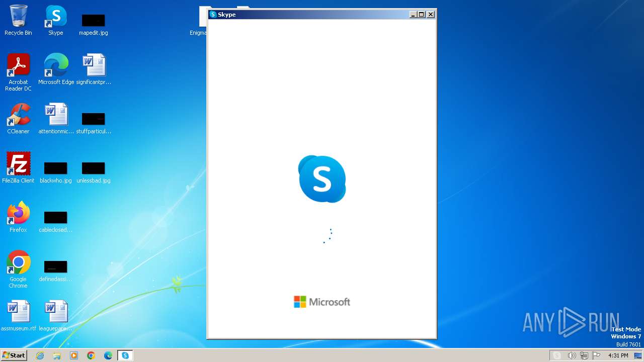Select the definedassi... file icon
This screenshot has width=644, height=362.
tap(56, 270)
